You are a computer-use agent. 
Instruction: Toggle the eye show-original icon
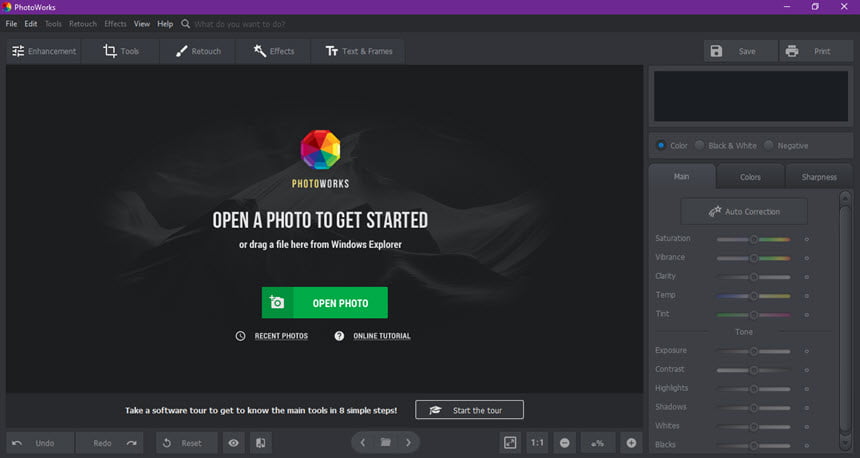(x=234, y=443)
